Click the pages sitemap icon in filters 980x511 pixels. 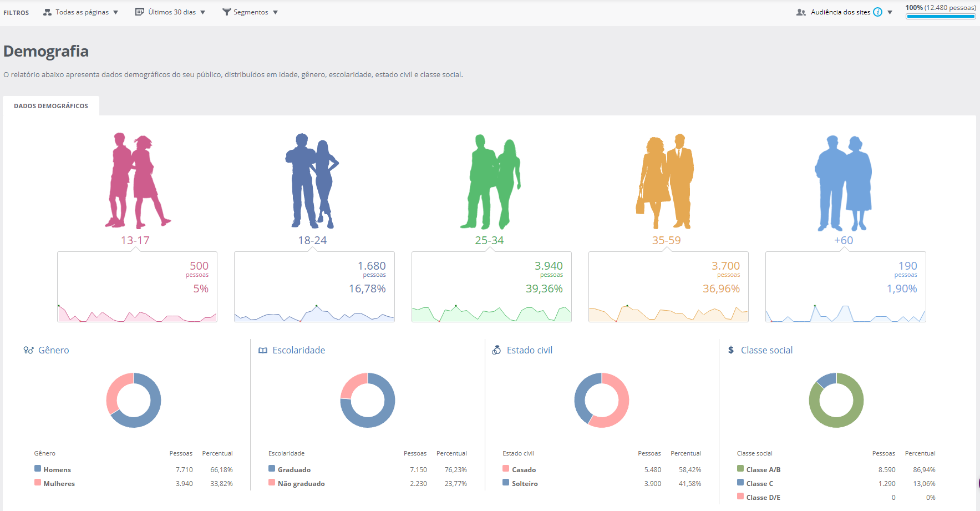tap(47, 12)
